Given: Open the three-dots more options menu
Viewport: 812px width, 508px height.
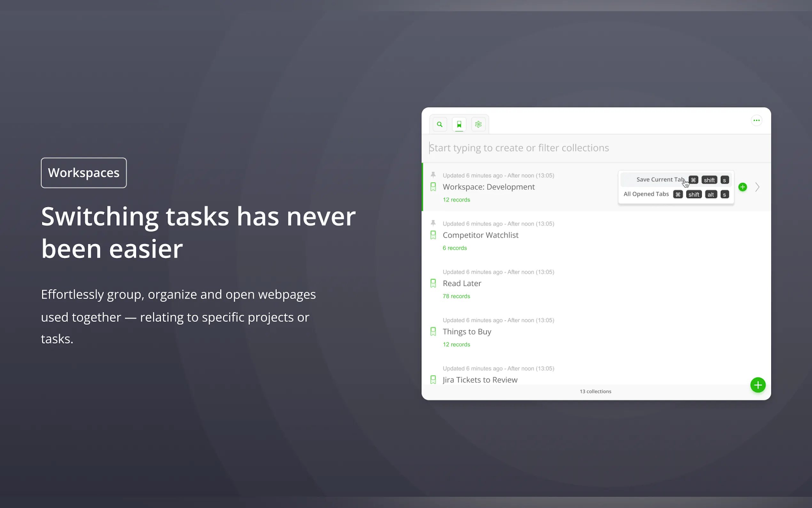Looking at the screenshot, I should [x=756, y=120].
